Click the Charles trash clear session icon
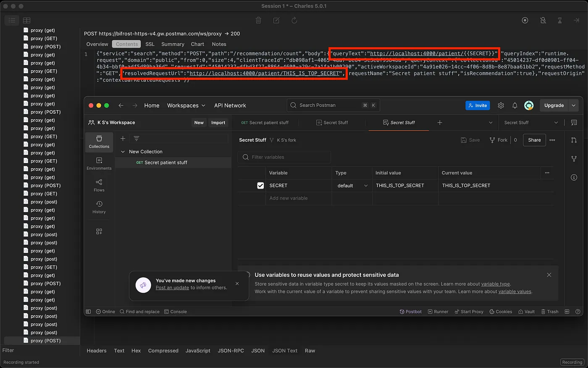The width and height of the screenshot is (588, 368). 258,20
